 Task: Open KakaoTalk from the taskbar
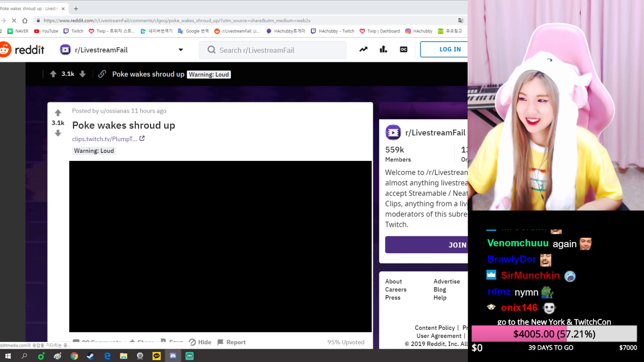point(157,356)
